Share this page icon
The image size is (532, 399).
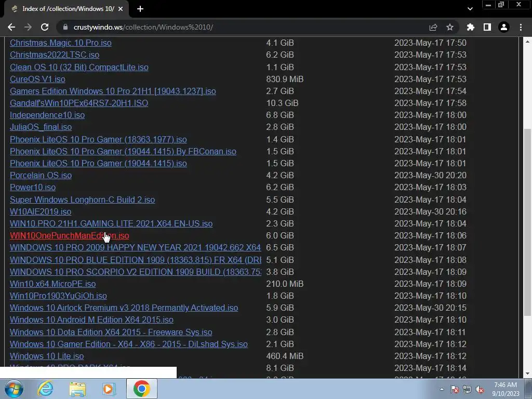point(433,27)
